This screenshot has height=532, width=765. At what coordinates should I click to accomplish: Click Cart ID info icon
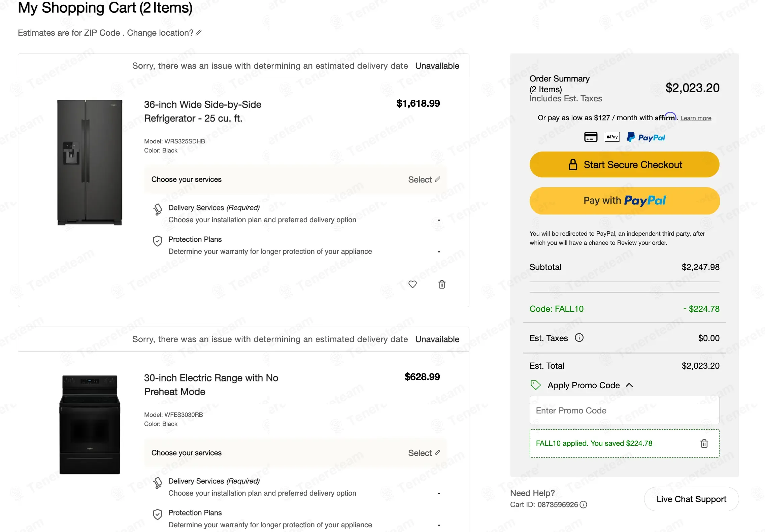584,504
